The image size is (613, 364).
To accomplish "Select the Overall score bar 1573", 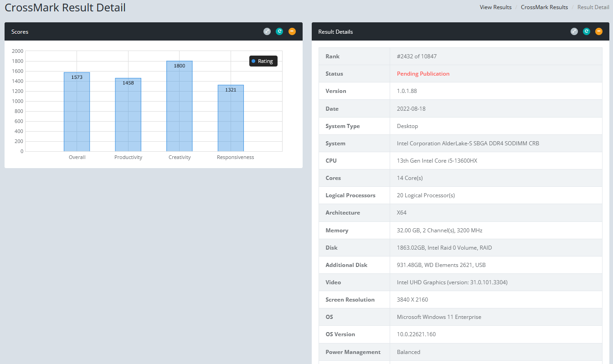I will (77, 112).
